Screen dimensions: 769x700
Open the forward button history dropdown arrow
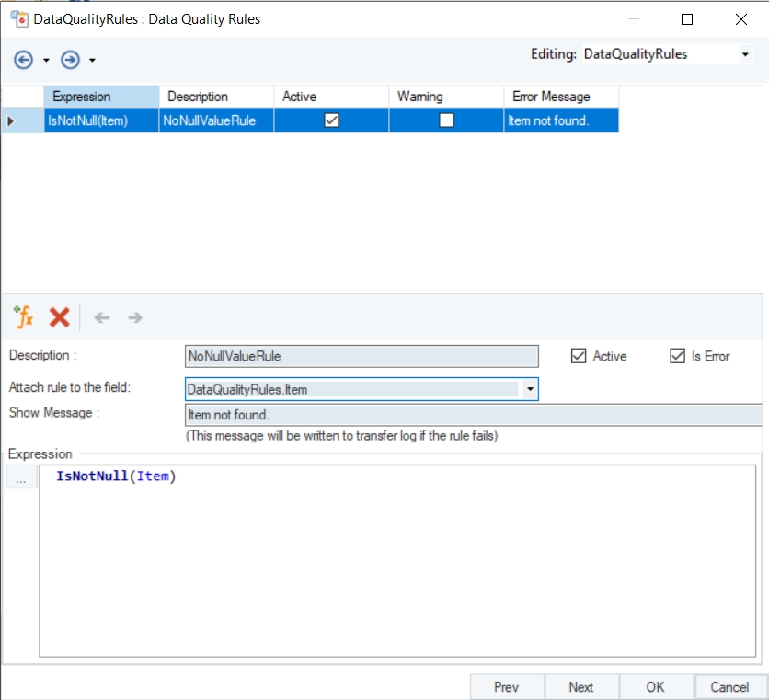coord(92,61)
